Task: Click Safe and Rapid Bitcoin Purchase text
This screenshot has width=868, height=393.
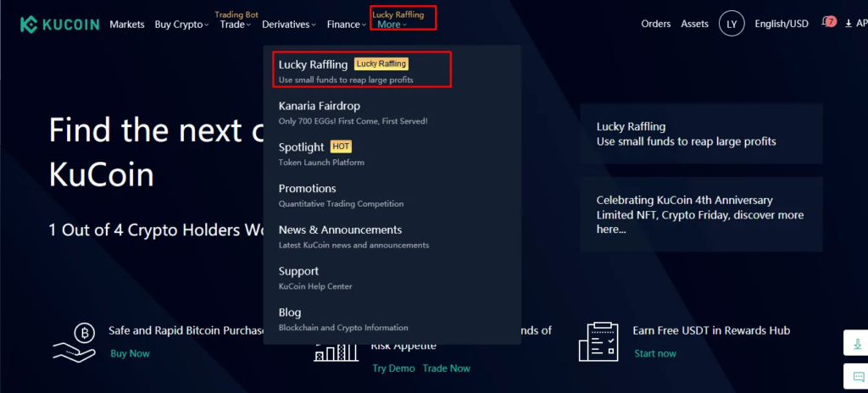Action: (187, 330)
